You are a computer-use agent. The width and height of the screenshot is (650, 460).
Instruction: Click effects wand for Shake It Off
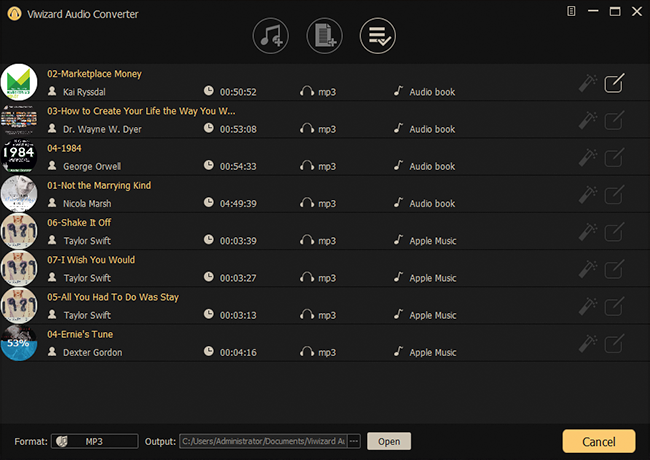point(587,231)
